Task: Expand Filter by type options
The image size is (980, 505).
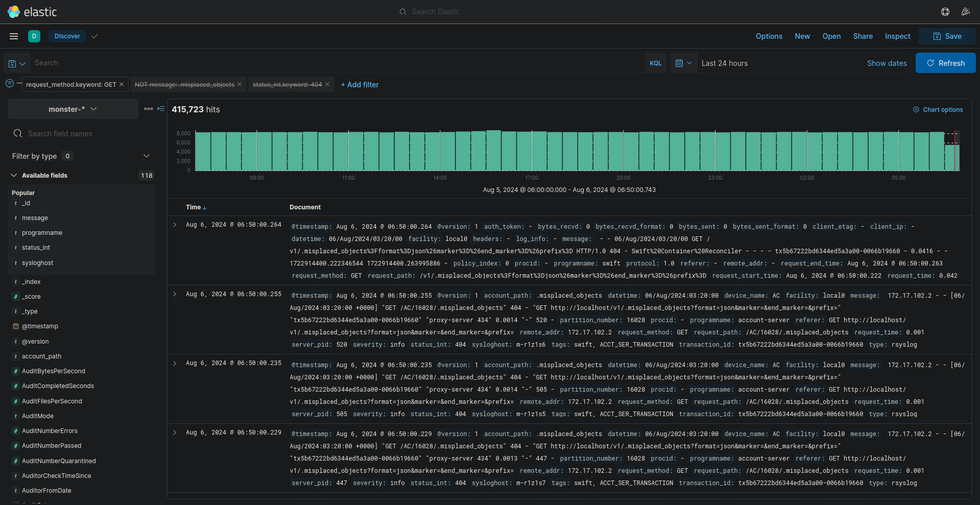Action: [x=147, y=156]
